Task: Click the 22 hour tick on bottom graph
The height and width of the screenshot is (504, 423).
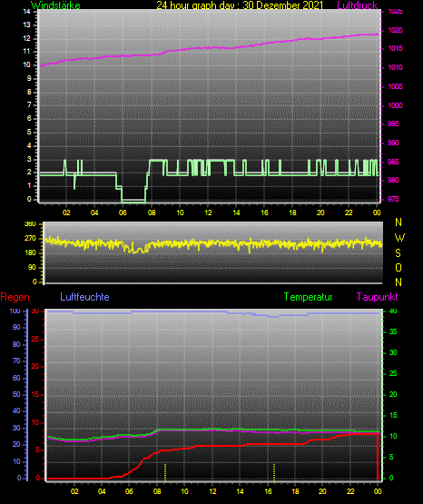Action: [350, 491]
